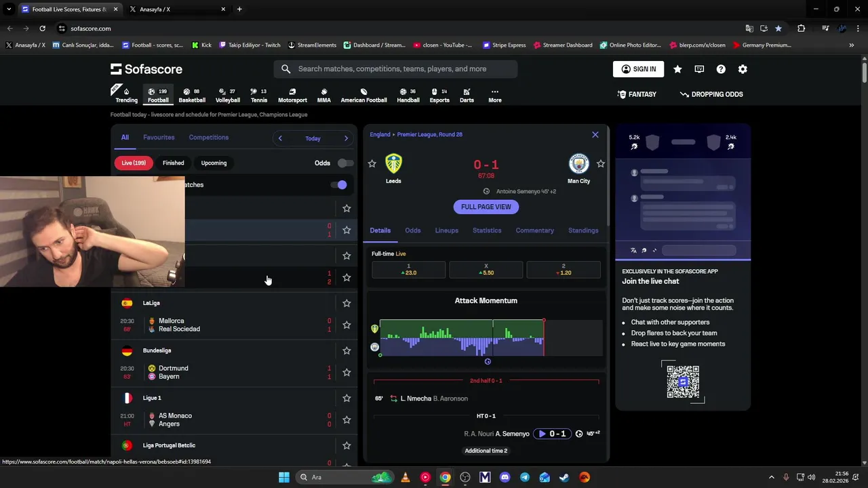
Task: Open the Commentary tab
Action: (x=535, y=230)
